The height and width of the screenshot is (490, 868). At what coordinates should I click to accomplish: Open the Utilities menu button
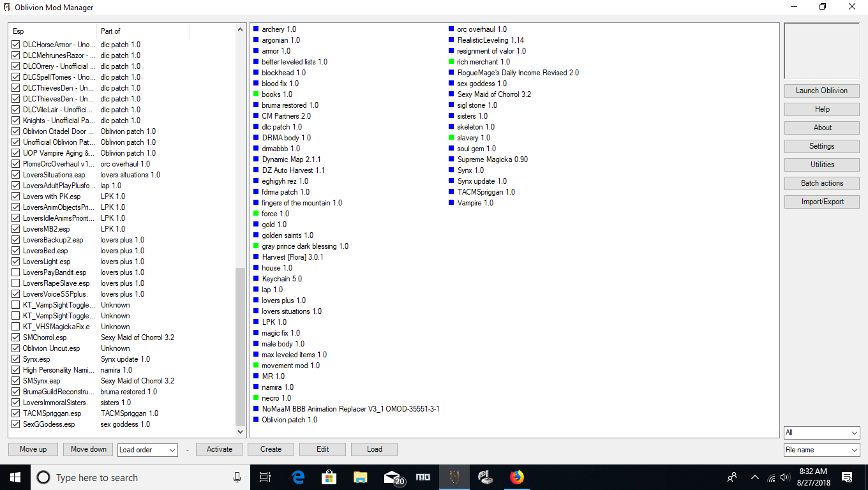click(821, 165)
